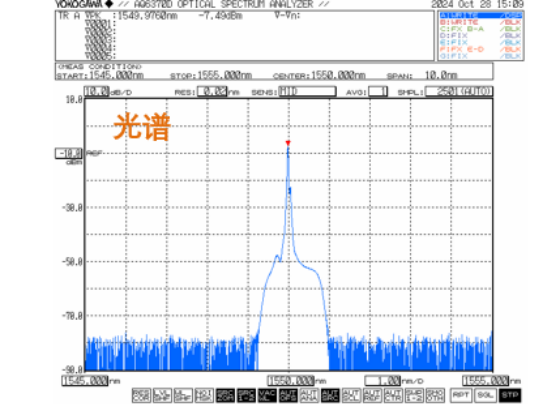560x415 pixels.
Task: Open the SMPL 2501 AUTO sampling field
Action: click(x=459, y=92)
